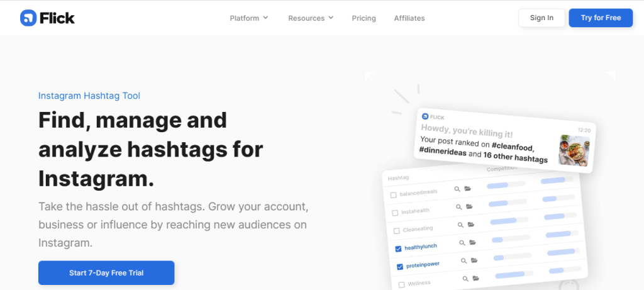Click folder icon in proteinpower row
The height and width of the screenshot is (290, 644).
click(474, 260)
